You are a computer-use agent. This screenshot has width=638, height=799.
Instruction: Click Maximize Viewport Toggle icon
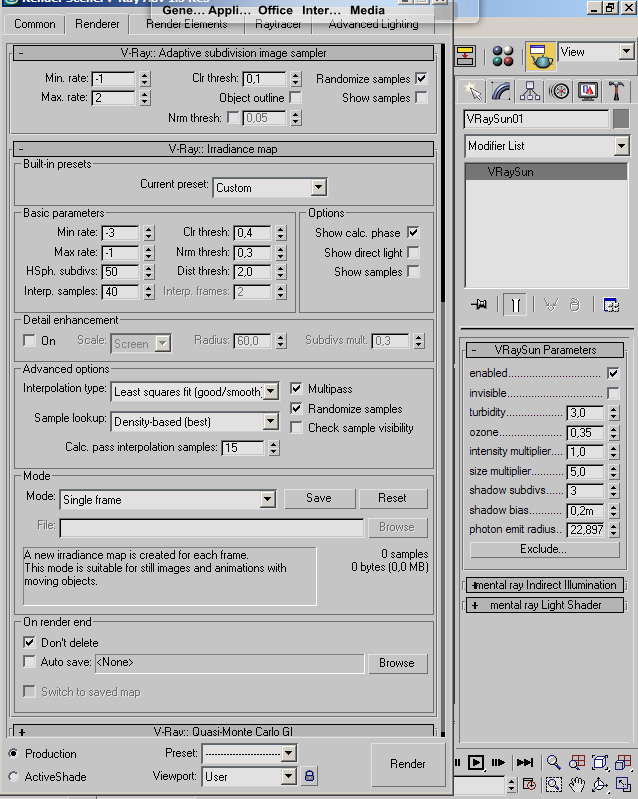pyautogui.click(x=623, y=784)
